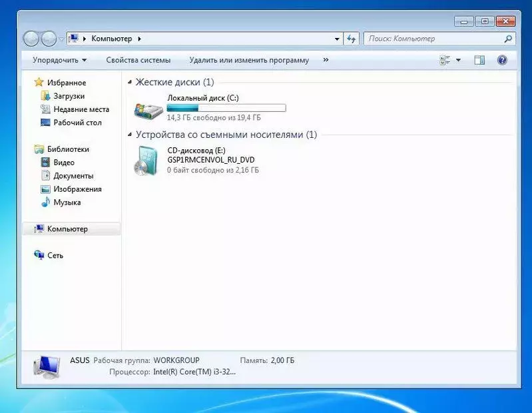Screen dimensions: 532x413
Task: Click the computer icon in address bar
Action: [x=74, y=39]
